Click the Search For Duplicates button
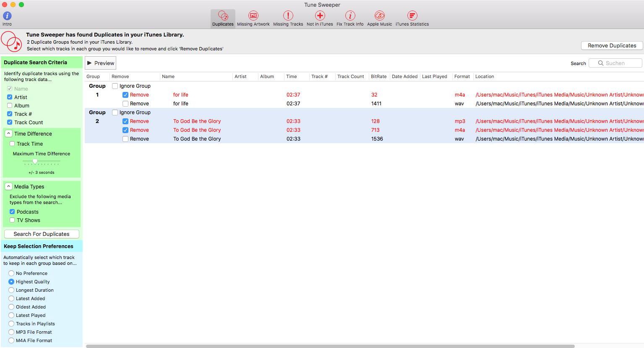The width and height of the screenshot is (644, 348). (x=42, y=234)
